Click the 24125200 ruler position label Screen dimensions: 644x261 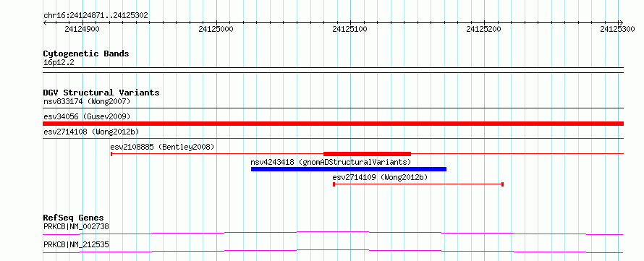(x=484, y=29)
